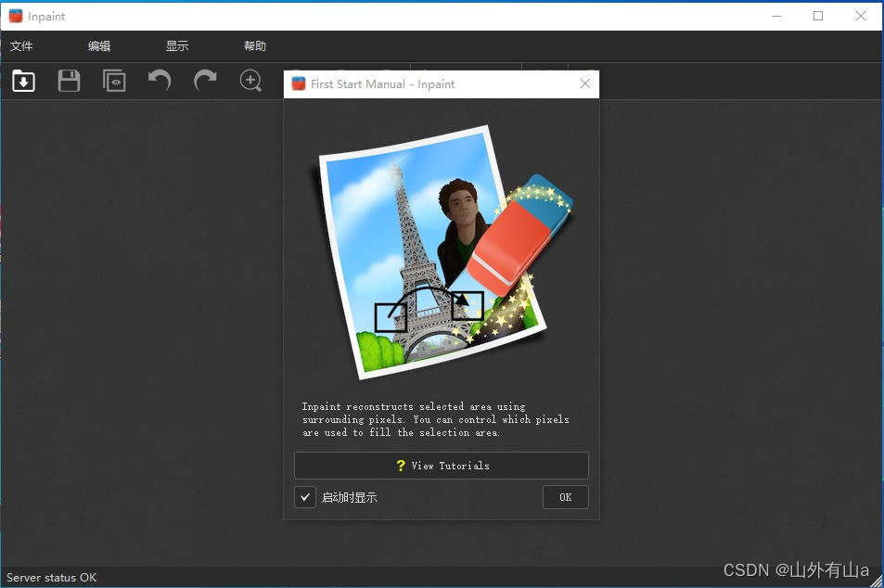Open the 帮助 menu

coord(255,46)
